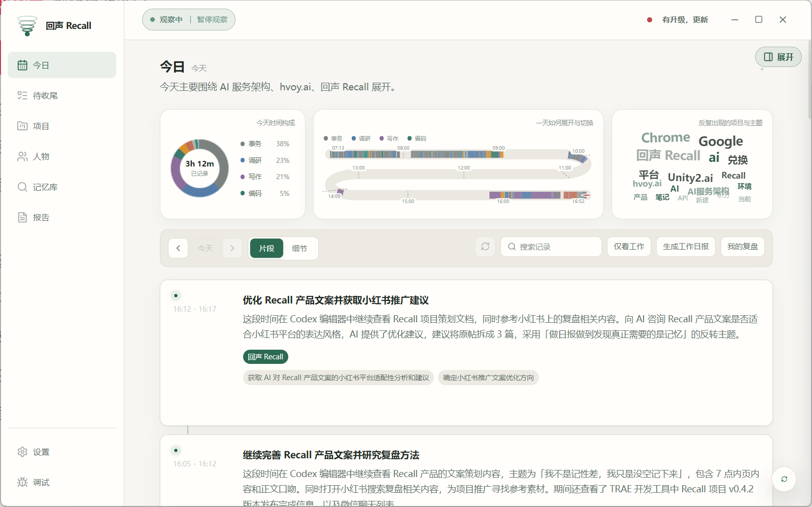Image resolution: width=812 pixels, height=507 pixels.
Task: Go to previous day with left chevron
Action: 178,248
